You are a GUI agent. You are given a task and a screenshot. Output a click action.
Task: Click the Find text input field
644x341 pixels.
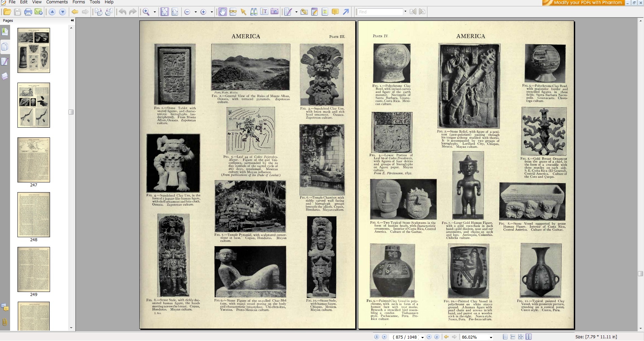(x=380, y=12)
